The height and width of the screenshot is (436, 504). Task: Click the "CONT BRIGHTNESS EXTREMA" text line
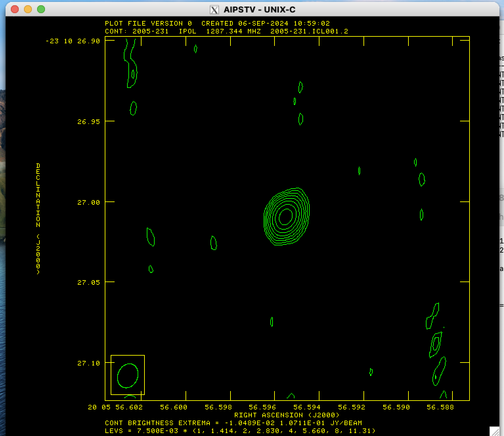coord(233,423)
